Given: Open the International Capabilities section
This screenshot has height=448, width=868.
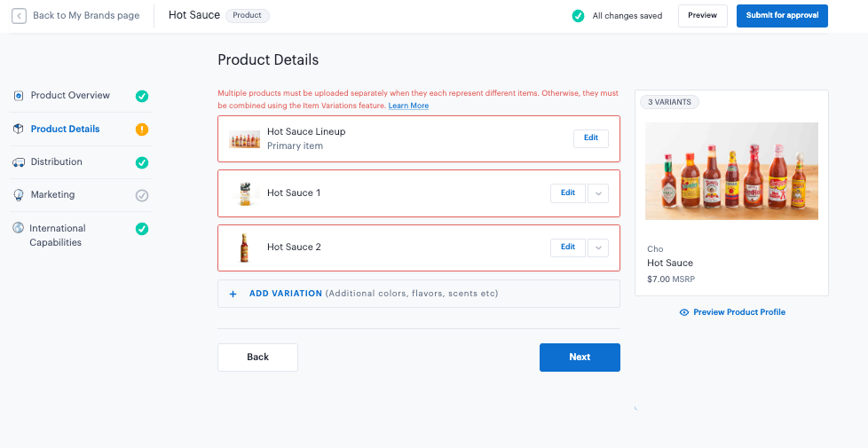Looking at the screenshot, I should (57, 235).
